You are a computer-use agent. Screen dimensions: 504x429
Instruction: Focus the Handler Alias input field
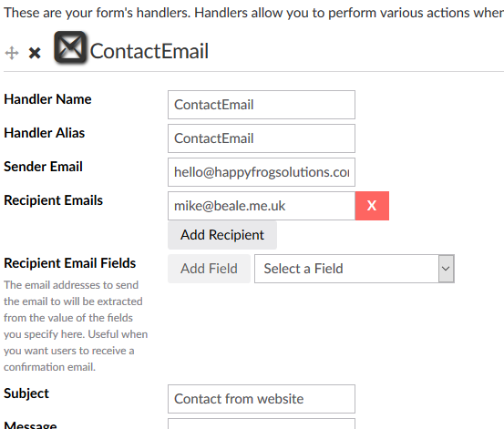pos(262,138)
